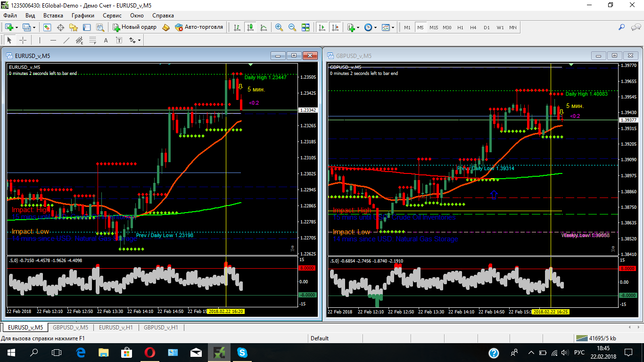Click the Новый ордер button
The height and width of the screenshot is (362, 644).
[x=134, y=27]
